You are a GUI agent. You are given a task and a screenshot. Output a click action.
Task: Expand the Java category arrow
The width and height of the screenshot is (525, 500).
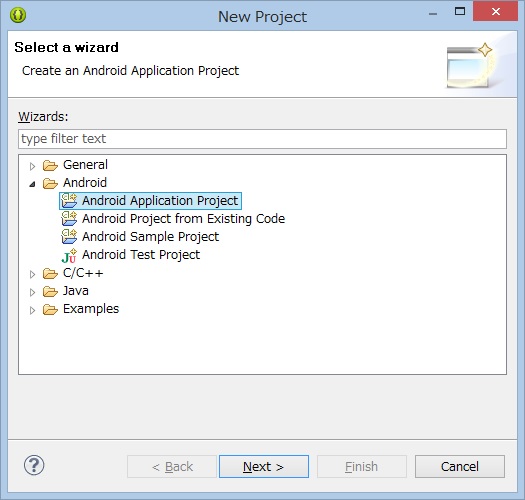coord(32,292)
